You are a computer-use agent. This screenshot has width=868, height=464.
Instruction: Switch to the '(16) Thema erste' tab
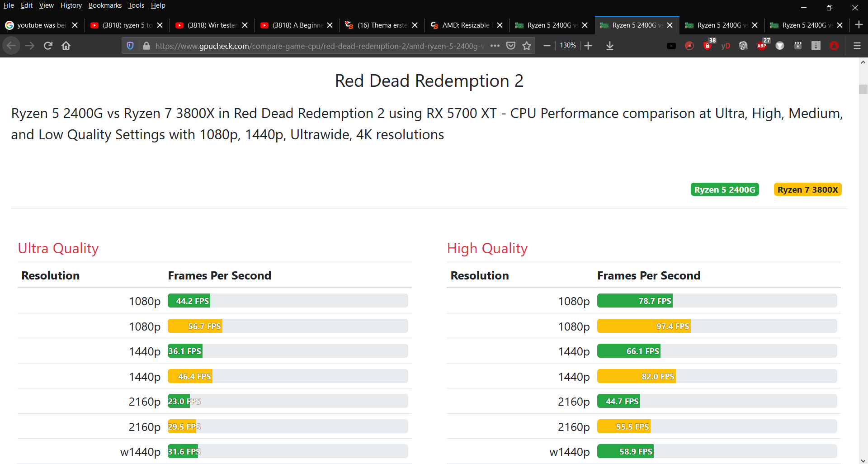coord(382,25)
